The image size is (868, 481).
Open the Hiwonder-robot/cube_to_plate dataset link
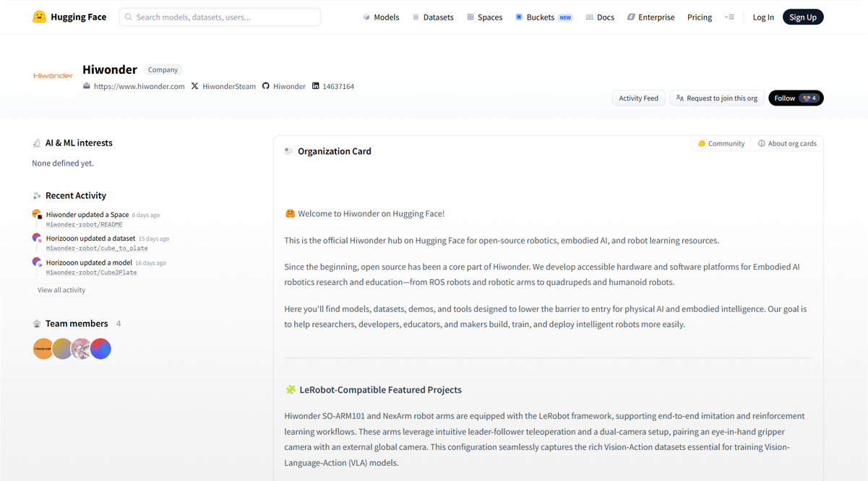(97, 248)
